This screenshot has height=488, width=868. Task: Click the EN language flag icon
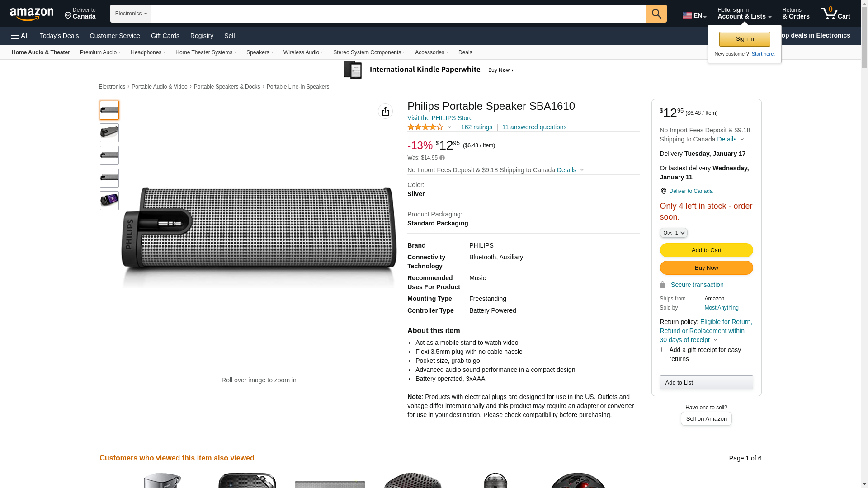pyautogui.click(x=687, y=15)
